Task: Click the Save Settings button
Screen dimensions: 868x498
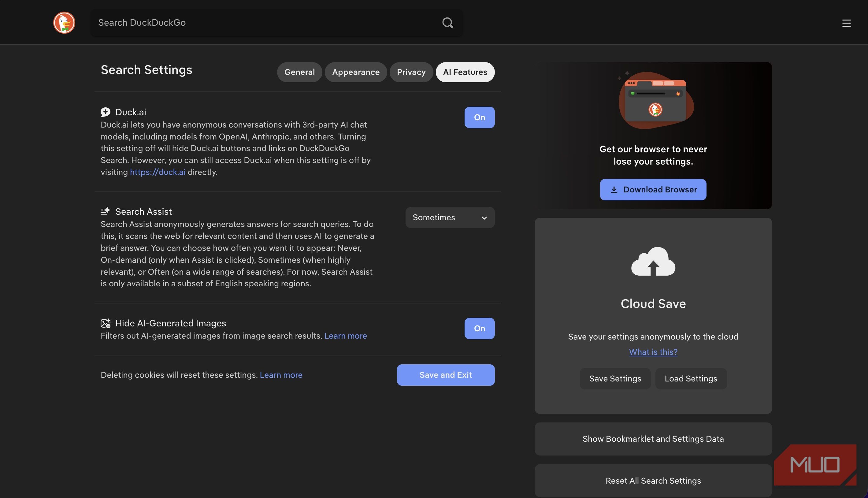Action: pos(615,379)
